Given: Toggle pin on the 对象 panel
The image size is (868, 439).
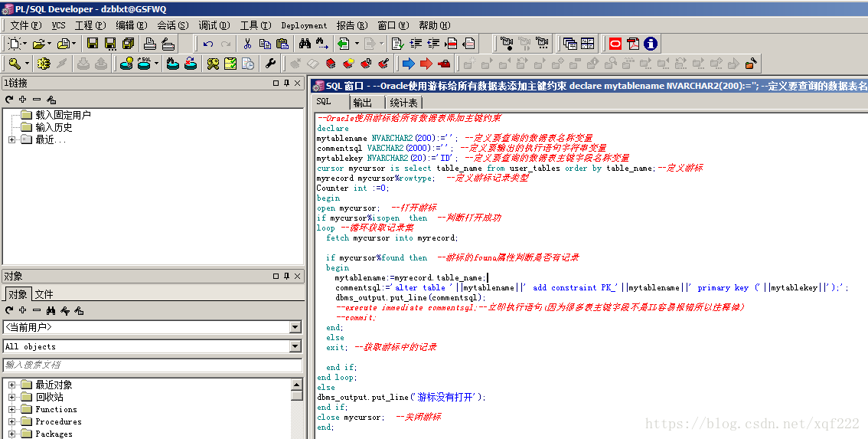Looking at the screenshot, I should pyautogui.click(x=287, y=276).
